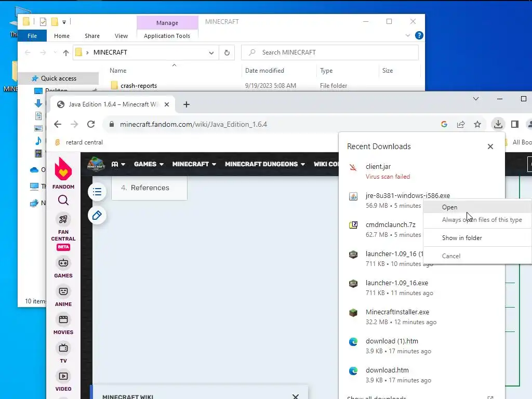532x399 pixels.
Task: Open Quick Access Toolbar customize dropdown
Action: point(64,22)
